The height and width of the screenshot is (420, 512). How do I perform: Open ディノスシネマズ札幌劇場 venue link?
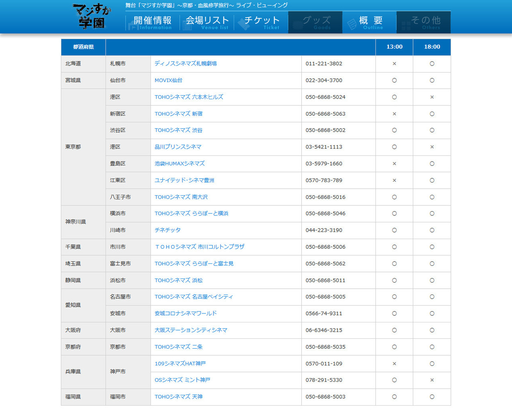coord(186,64)
